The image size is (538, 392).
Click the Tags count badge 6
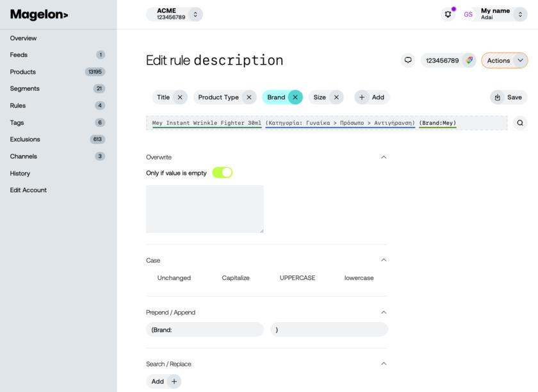coord(100,122)
